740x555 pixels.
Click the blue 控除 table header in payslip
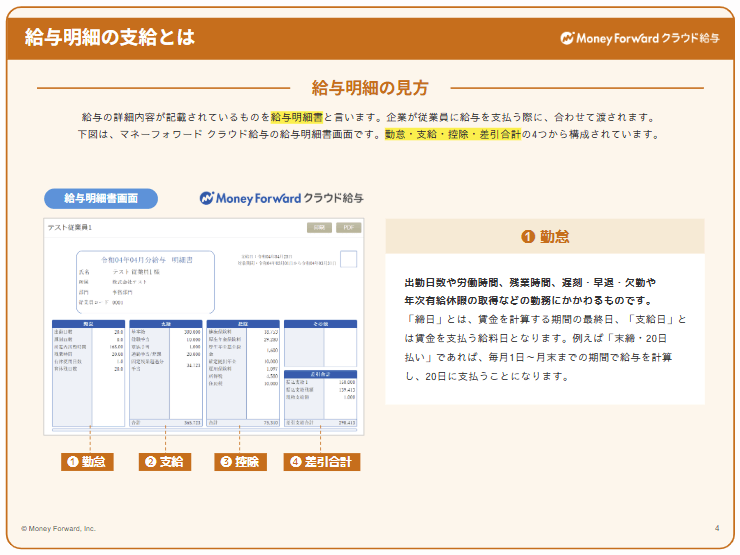[243, 324]
